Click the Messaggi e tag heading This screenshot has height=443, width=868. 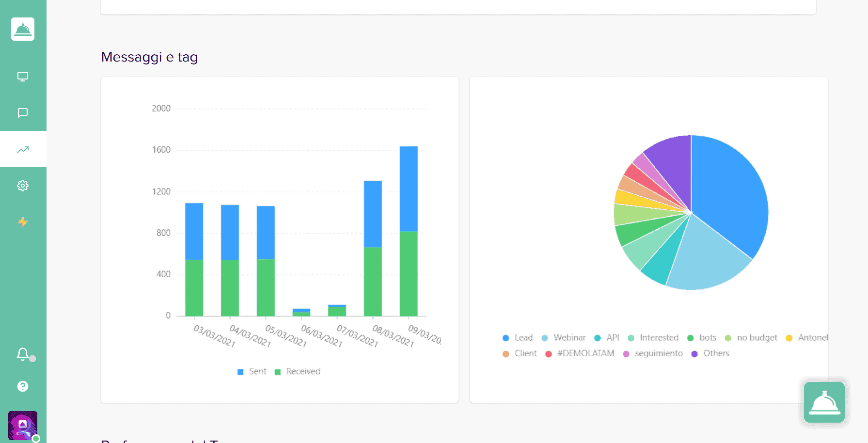[149, 57]
